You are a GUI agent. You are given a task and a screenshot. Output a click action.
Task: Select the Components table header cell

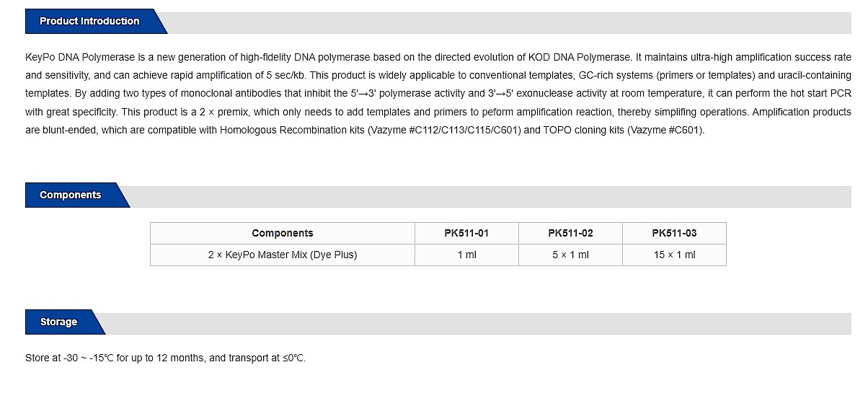tap(283, 233)
